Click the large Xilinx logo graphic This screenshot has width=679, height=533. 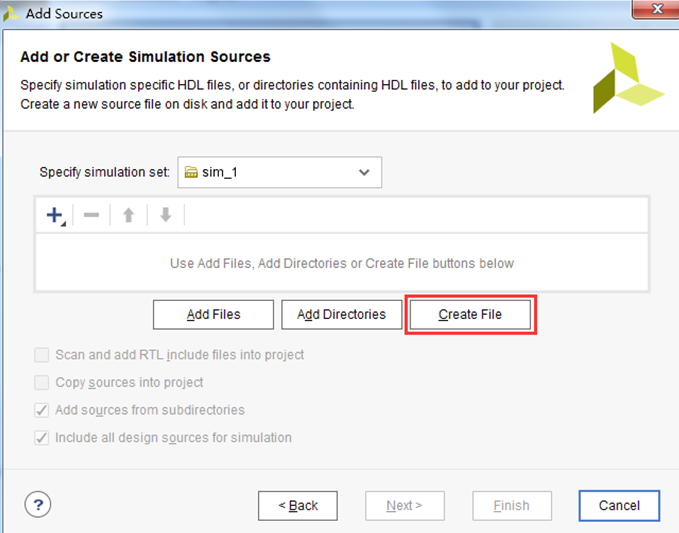(627, 78)
